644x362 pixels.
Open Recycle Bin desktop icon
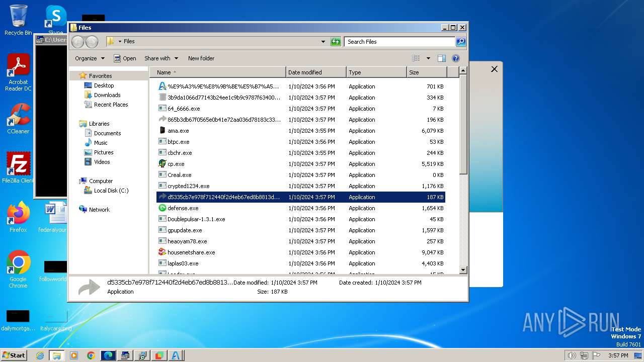point(18,20)
